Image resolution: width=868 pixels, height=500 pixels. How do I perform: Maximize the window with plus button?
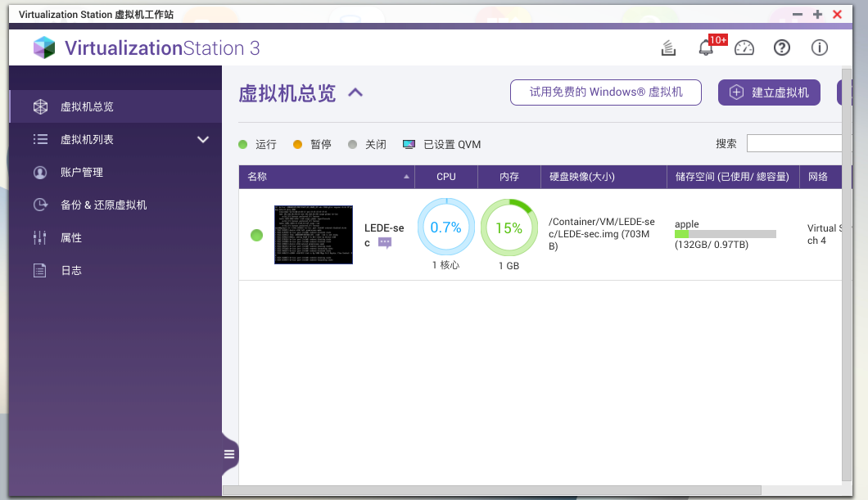coord(817,15)
